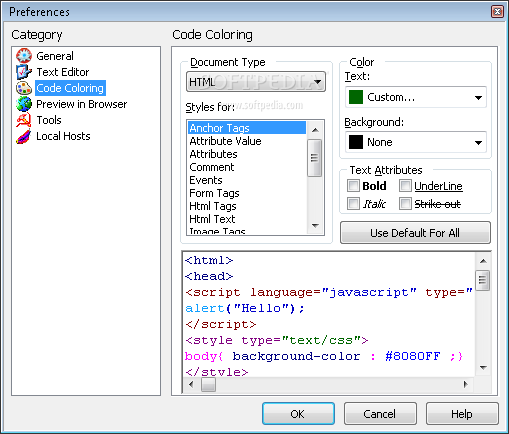Expand the Text color Custom dropdown
509x434 pixels.
(416, 97)
